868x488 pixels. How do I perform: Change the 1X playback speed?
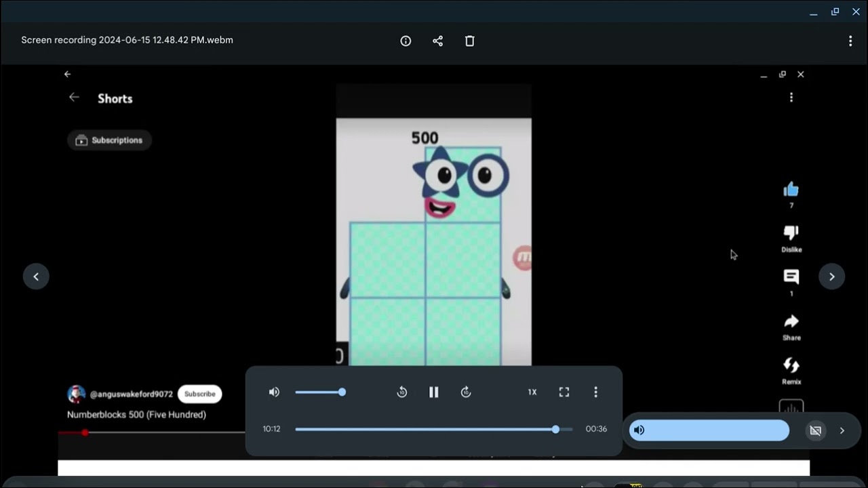pos(532,392)
